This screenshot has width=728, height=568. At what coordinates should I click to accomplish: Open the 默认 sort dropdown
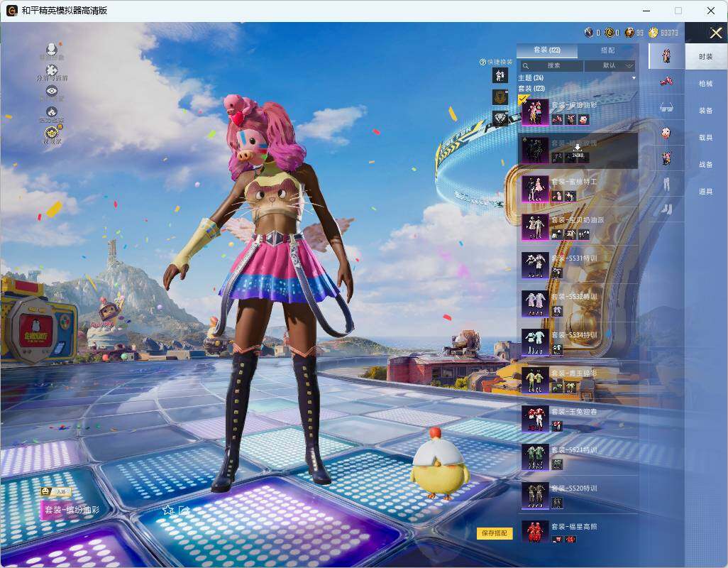tap(609, 65)
